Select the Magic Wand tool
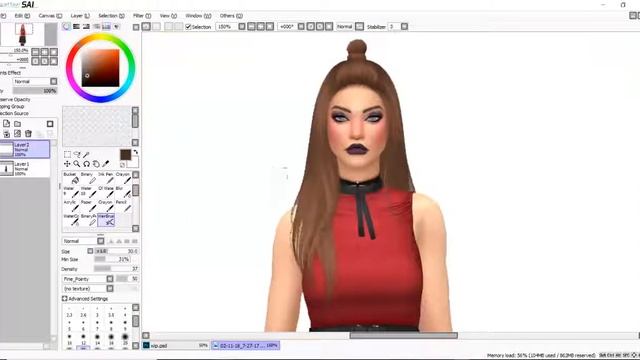The width and height of the screenshot is (640, 360). [x=86, y=154]
